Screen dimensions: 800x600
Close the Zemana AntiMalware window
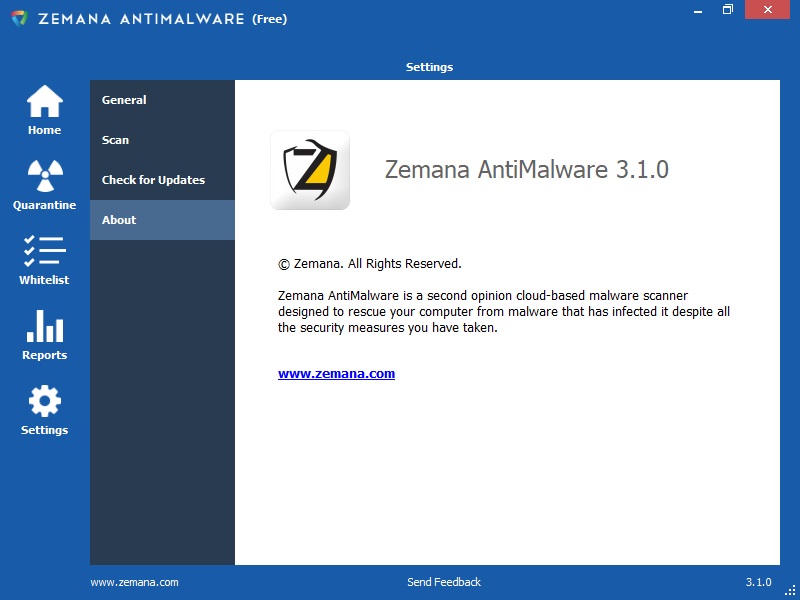pos(767,10)
